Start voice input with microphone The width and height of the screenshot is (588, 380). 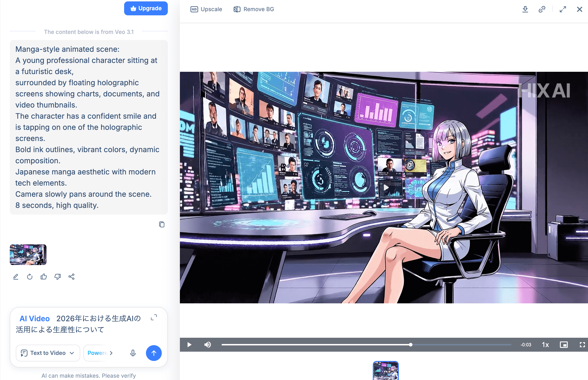pos(133,353)
